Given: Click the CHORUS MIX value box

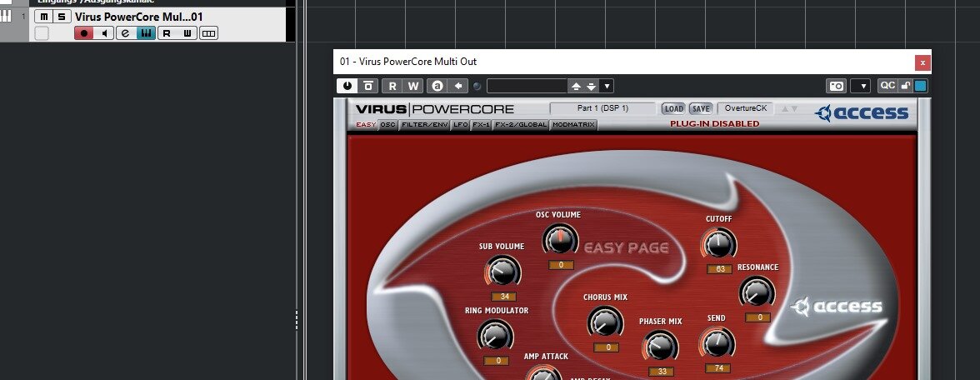Looking at the screenshot, I should pos(607,347).
